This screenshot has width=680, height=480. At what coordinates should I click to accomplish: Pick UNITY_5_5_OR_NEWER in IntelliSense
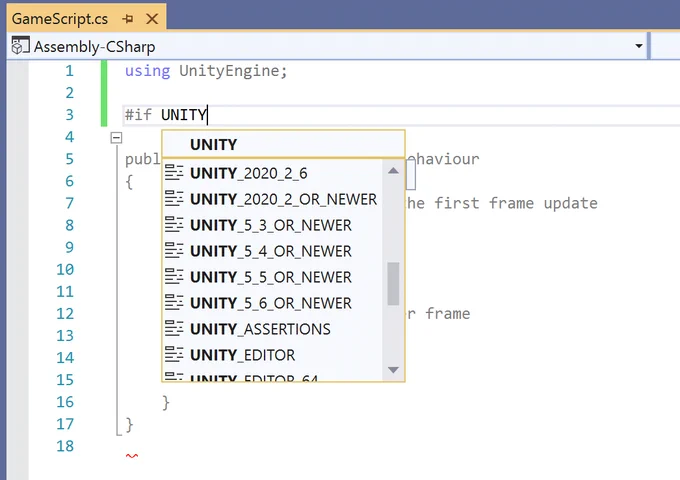pyautogui.click(x=272, y=277)
